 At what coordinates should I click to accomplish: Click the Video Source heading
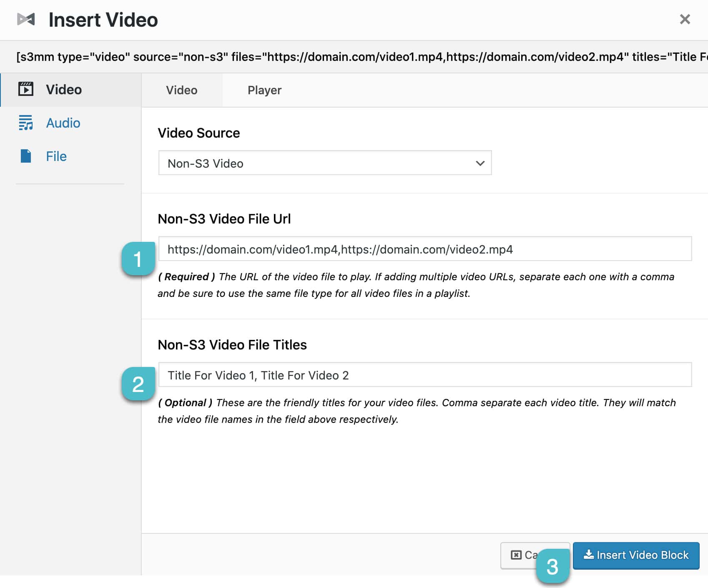tap(199, 133)
